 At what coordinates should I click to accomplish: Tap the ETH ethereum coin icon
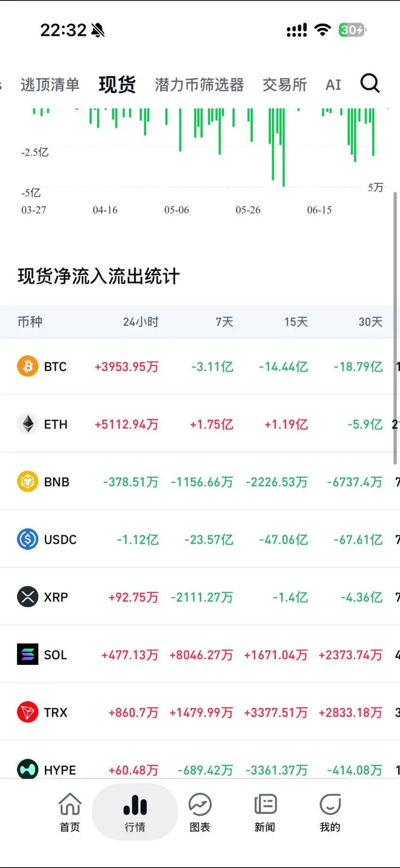(28, 424)
